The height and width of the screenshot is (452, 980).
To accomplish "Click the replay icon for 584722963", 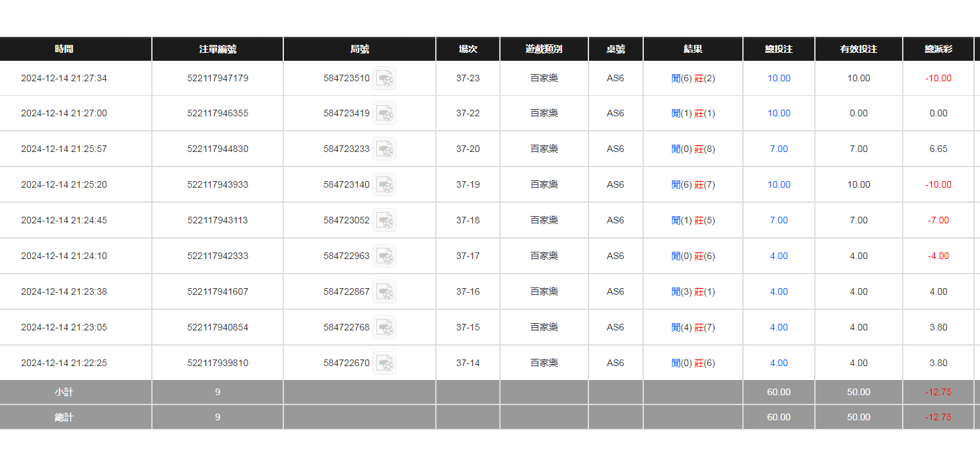I will click(384, 256).
